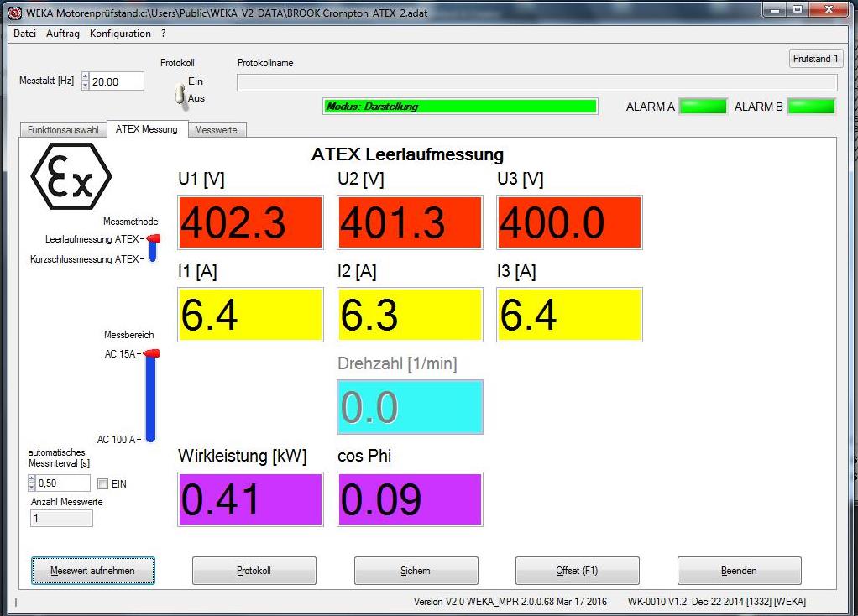The image size is (858, 616).
Task: Click the Prüfstand 1 button
Action: point(815,59)
